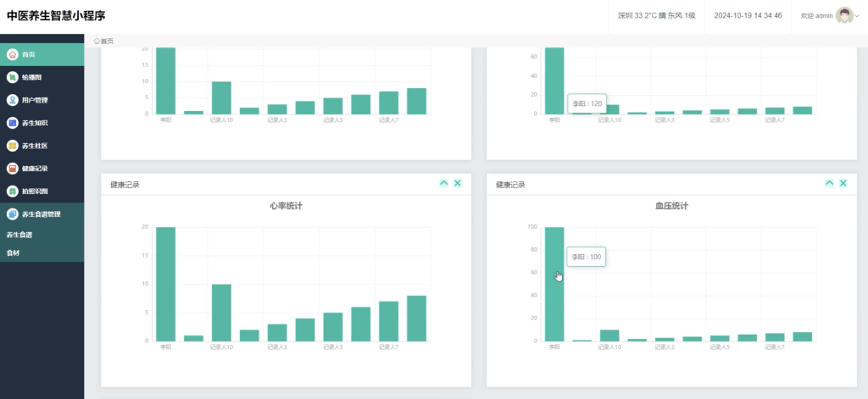Screen dimensions: 868x399
Task: Click the 李阳 bar in 血压统计 chart
Action: click(554, 284)
